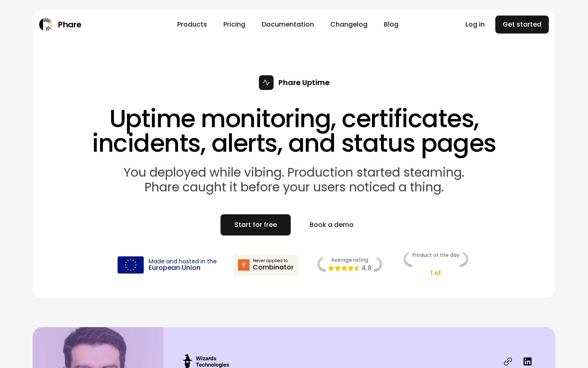Click the Wizards Technologies wizard logo
This screenshot has height=368, width=588.
click(x=187, y=361)
